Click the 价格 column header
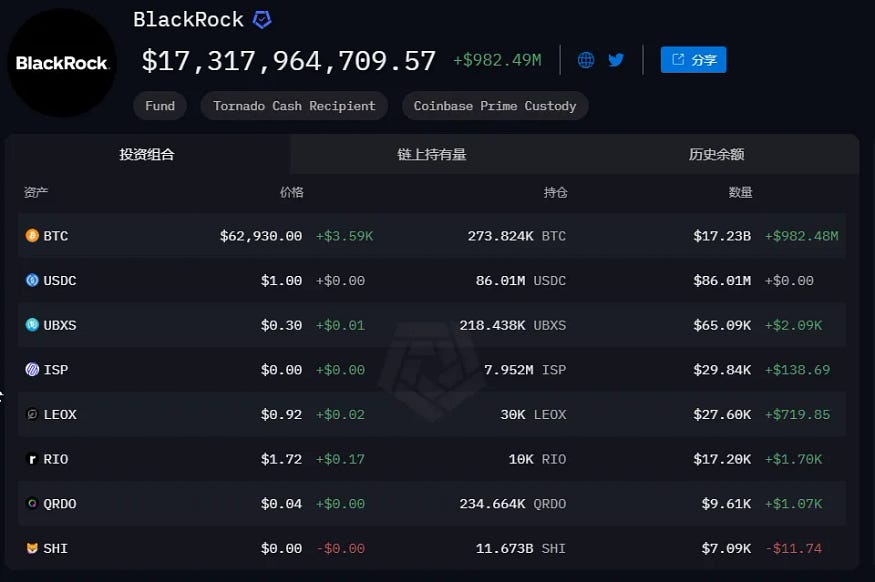This screenshot has width=875, height=582. (x=291, y=193)
